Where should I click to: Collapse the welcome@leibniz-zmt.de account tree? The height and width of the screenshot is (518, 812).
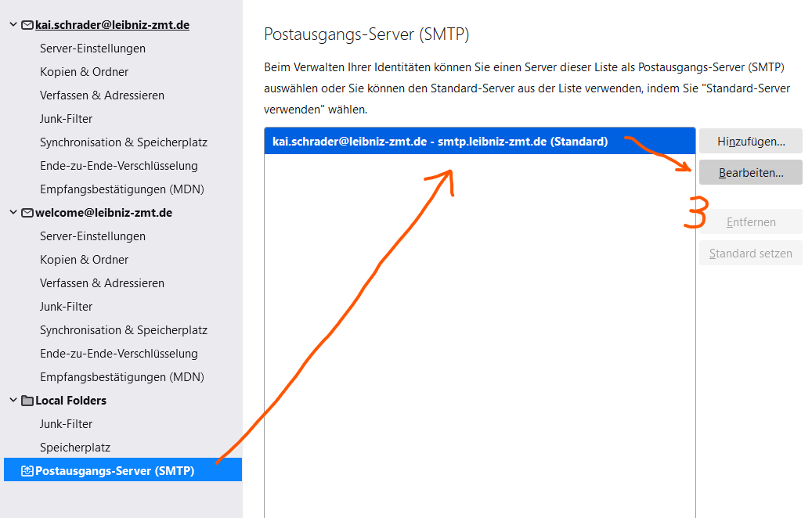click(x=13, y=213)
